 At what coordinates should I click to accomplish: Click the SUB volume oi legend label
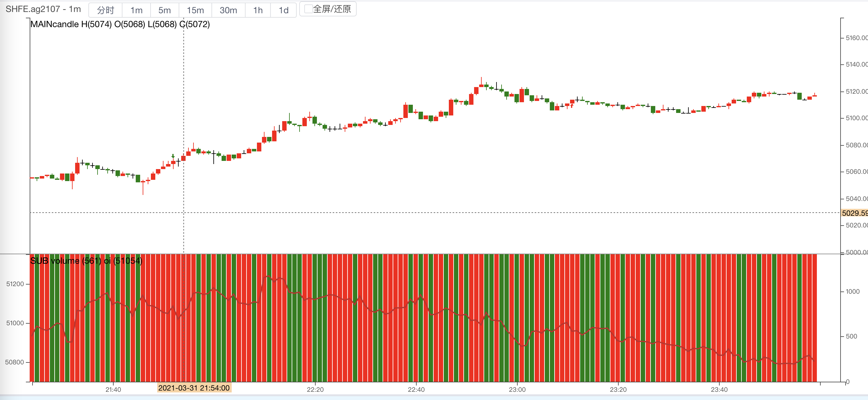point(86,261)
